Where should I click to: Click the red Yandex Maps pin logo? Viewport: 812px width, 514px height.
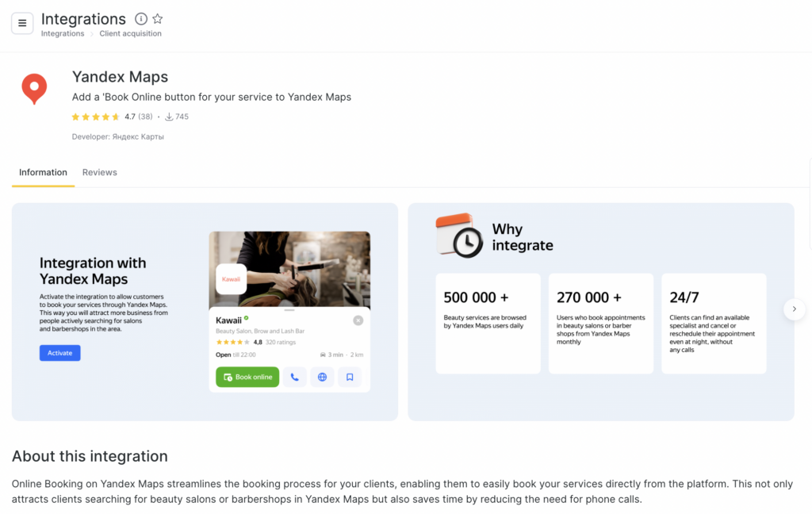tap(34, 89)
